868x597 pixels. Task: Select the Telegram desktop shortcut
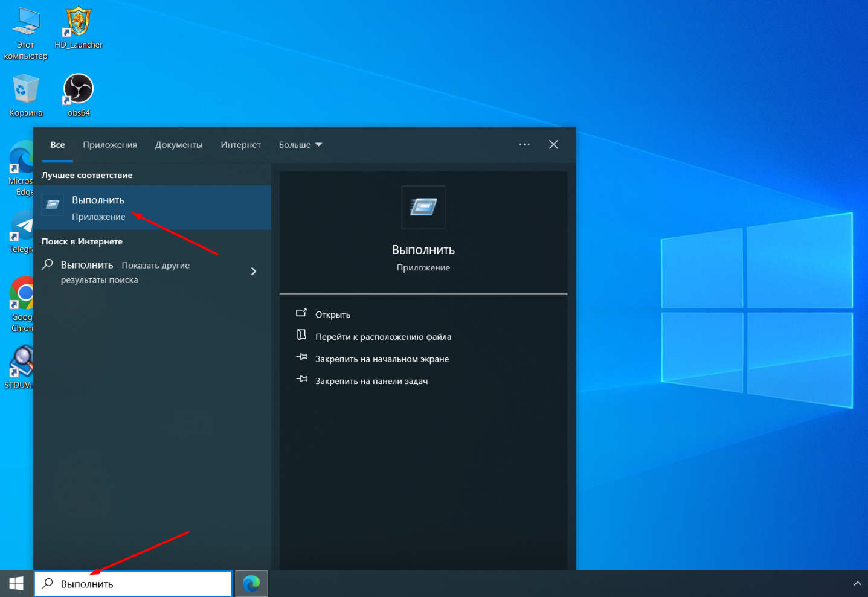coord(21,232)
